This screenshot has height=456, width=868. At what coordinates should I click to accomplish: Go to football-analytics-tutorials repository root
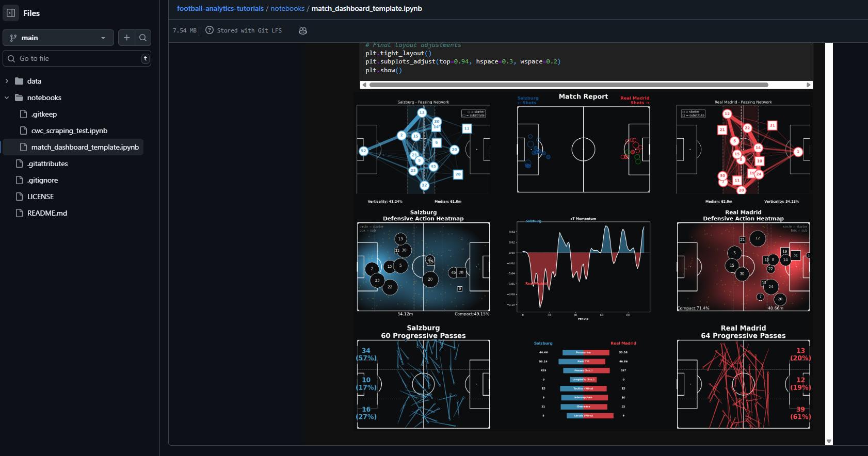tap(220, 8)
